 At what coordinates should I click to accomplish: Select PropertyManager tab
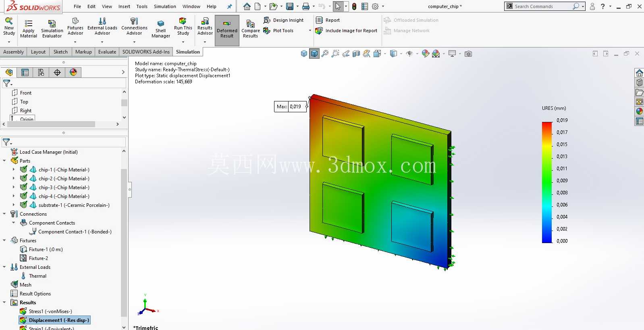click(25, 72)
